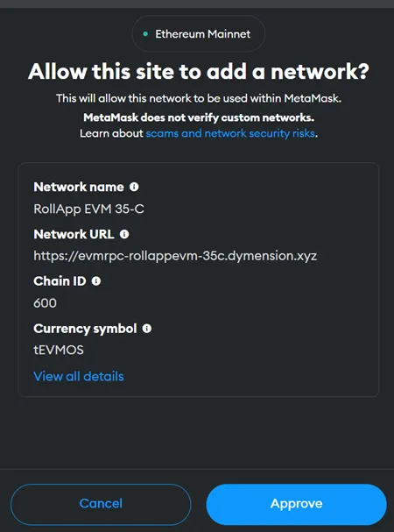Click the info icon beside Network URL
Screen dimensions: 394x532
click(124, 234)
